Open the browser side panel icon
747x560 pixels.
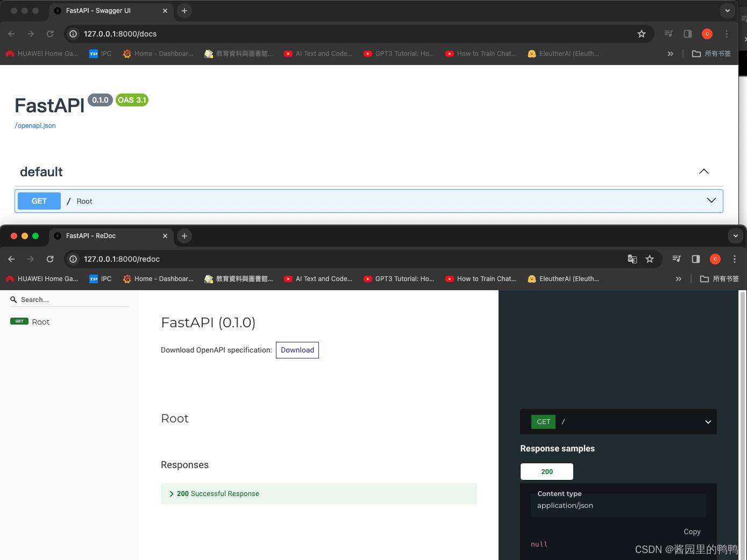pos(687,33)
